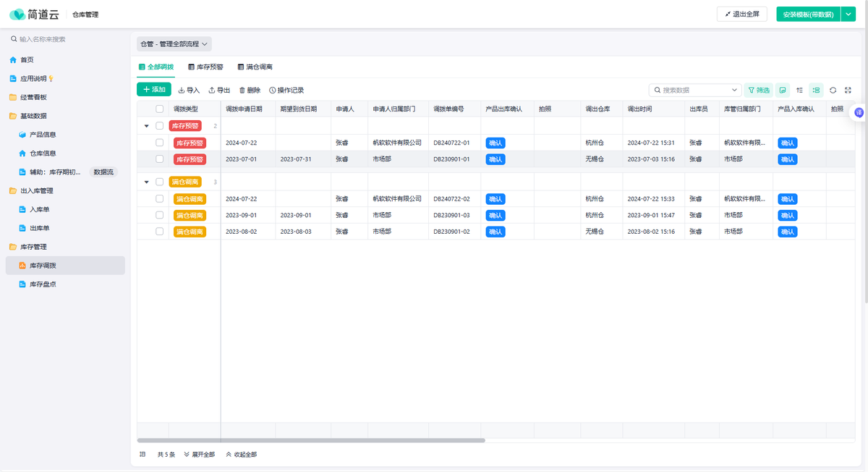Switch to the 库存预警 tab
868x472 pixels.
point(205,67)
